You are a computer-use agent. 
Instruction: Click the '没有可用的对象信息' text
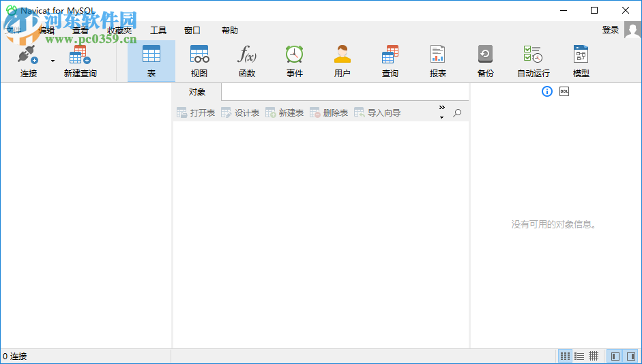pos(553,224)
